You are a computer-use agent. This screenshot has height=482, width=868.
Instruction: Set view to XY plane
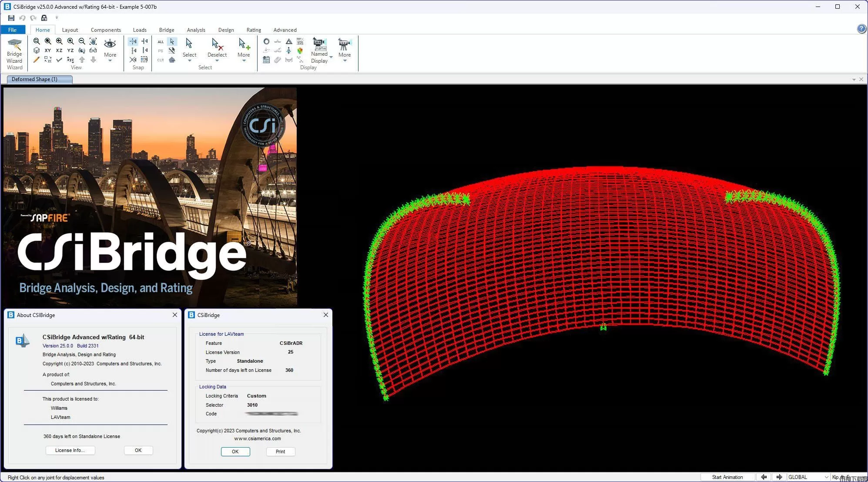click(48, 51)
